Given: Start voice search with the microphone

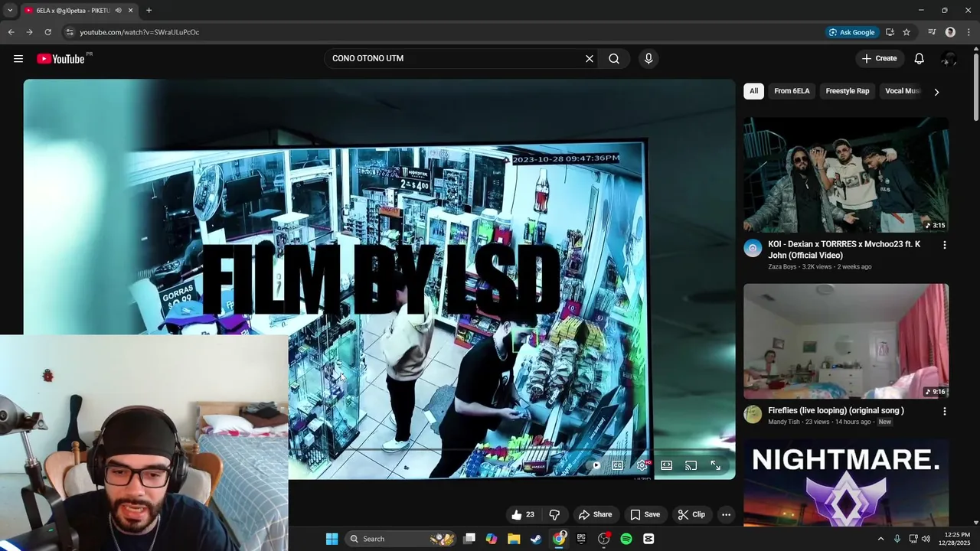Looking at the screenshot, I should pos(648,59).
